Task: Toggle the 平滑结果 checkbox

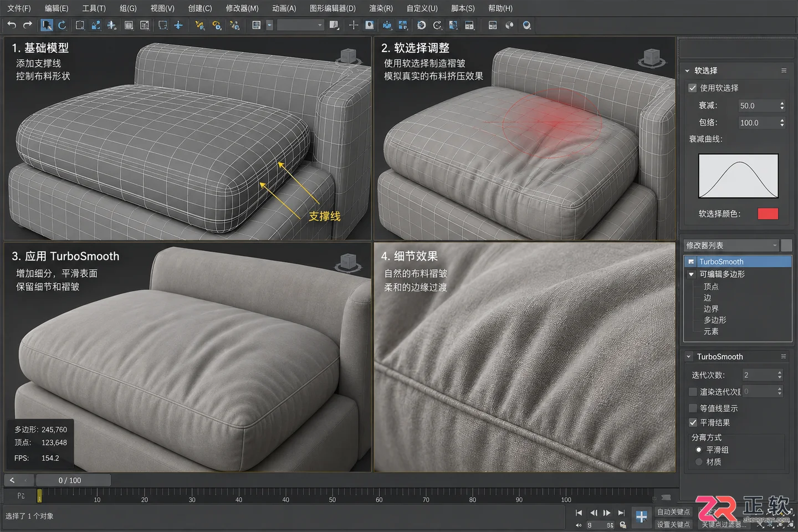Action: (692, 422)
